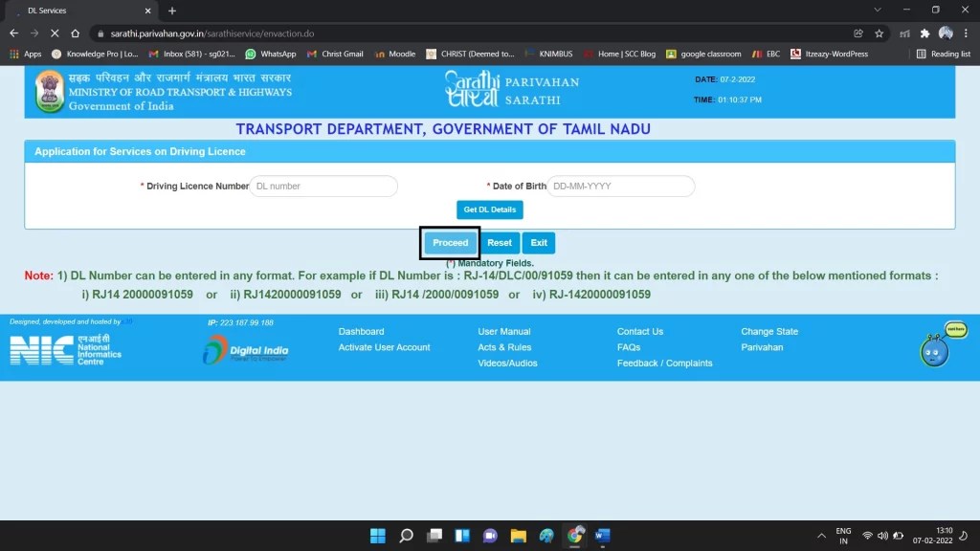
Task: Open Windows Search from the taskbar
Action: click(x=406, y=536)
